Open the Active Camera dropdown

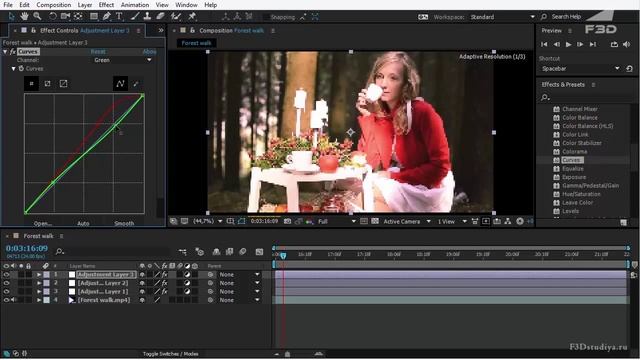pyautogui.click(x=407, y=221)
